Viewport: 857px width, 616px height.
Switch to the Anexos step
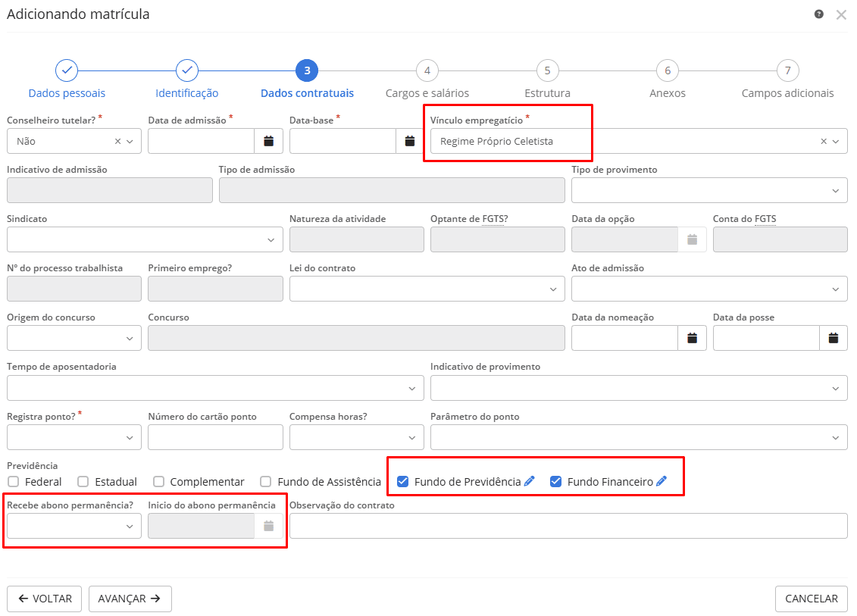click(x=668, y=80)
